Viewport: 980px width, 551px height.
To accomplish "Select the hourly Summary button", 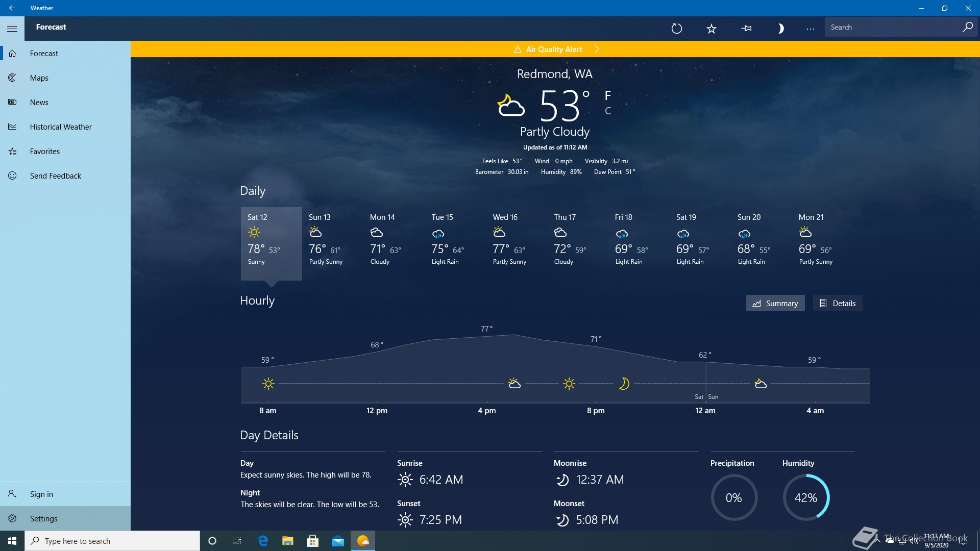I will [775, 304].
